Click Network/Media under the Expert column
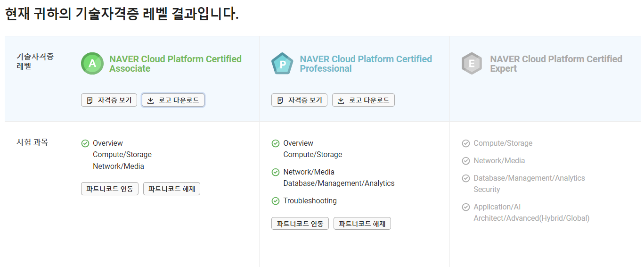The height and width of the screenshot is (267, 644). [x=499, y=161]
